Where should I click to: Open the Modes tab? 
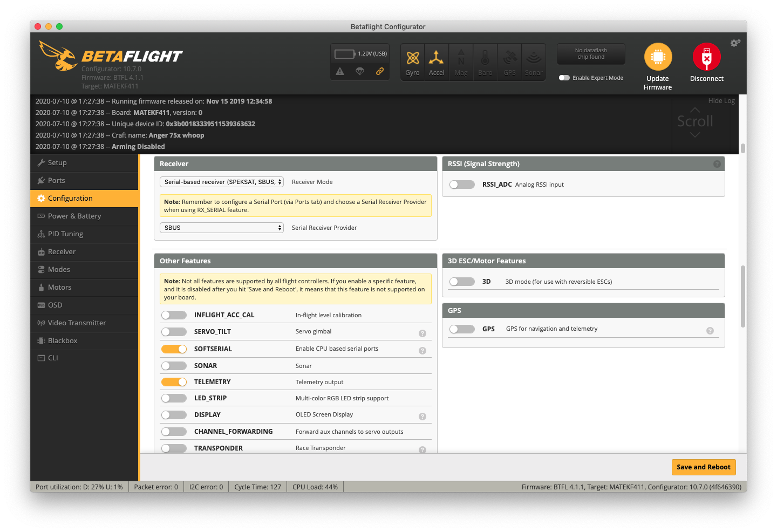tap(84, 269)
